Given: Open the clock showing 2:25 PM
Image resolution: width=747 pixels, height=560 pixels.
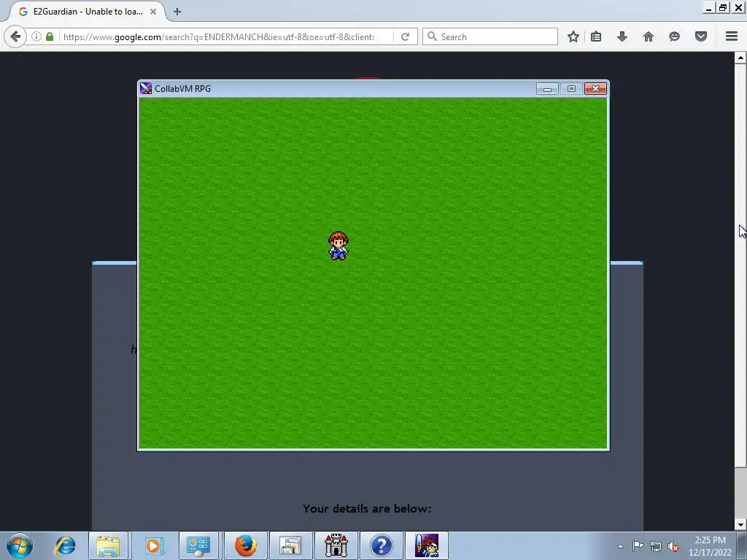Looking at the screenshot, I should [711, 546].
